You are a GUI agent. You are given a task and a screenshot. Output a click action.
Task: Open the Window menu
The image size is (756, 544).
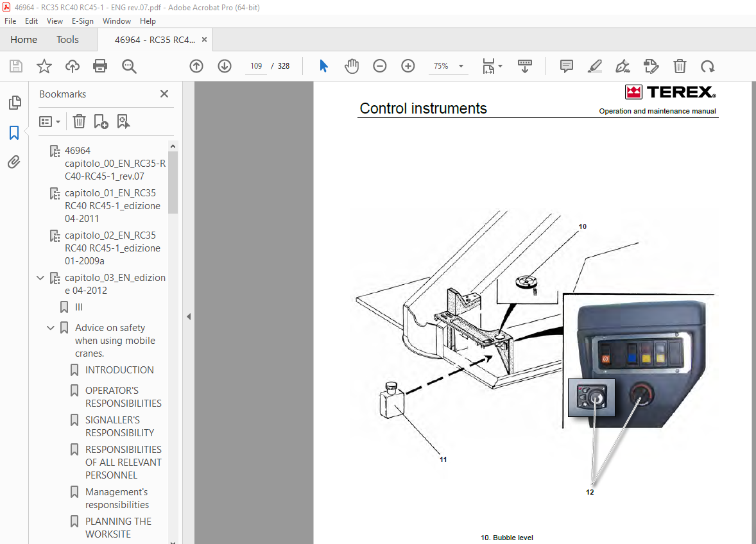coord(117,21)
